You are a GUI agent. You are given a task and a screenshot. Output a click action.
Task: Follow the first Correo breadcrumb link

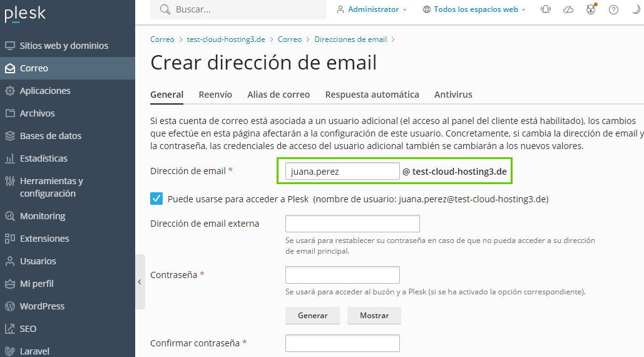(x=162, y=39)
